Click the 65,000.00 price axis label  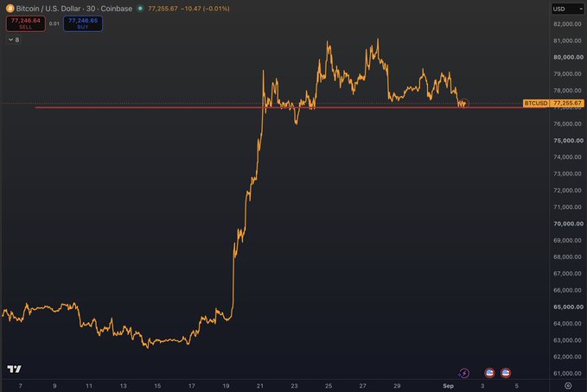point(568,307)
